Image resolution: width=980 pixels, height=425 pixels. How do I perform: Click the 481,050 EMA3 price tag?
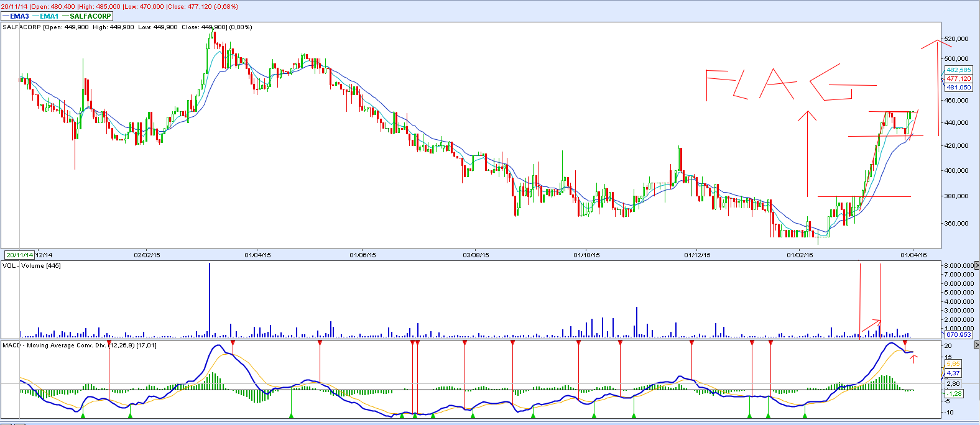958,88
